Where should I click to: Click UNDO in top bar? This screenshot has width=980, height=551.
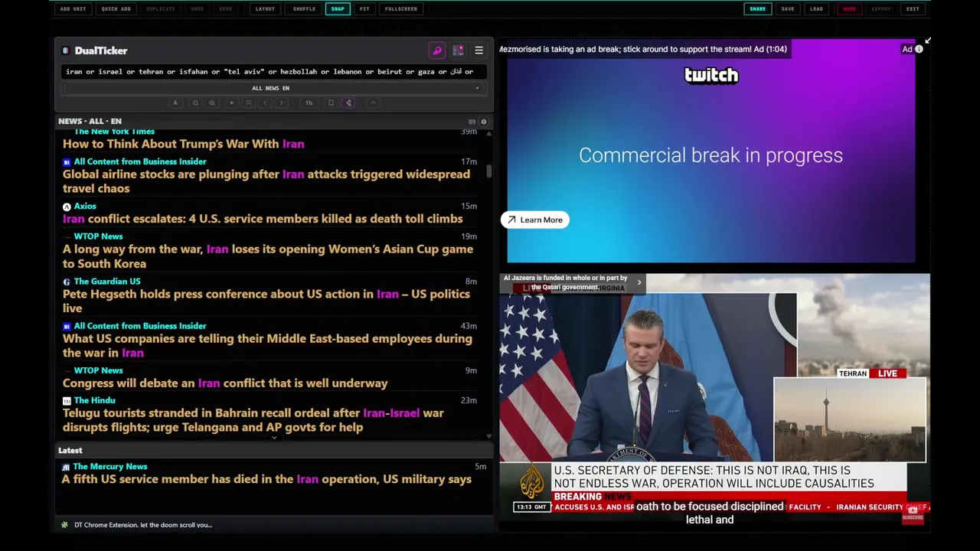click(197, 9)
